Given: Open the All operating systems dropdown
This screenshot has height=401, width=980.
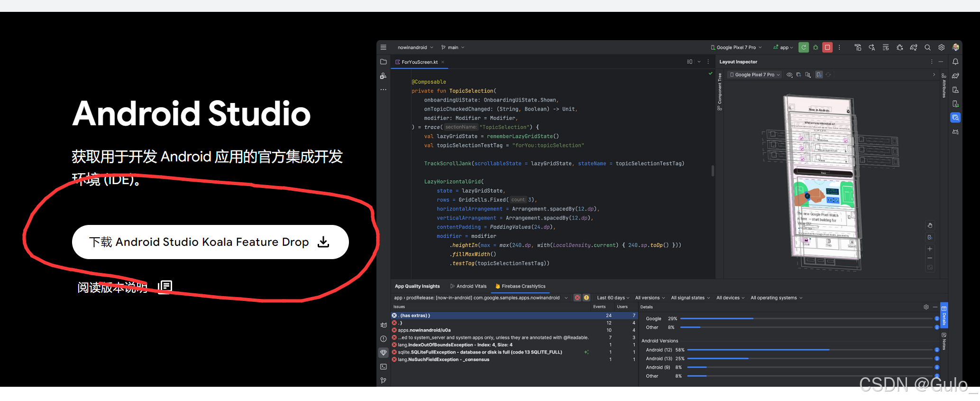Looking at the screenshot, I should click(x=776, y=298).
